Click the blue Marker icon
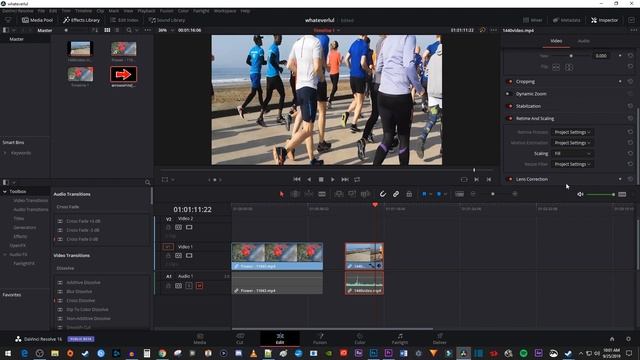 [439, 194]
